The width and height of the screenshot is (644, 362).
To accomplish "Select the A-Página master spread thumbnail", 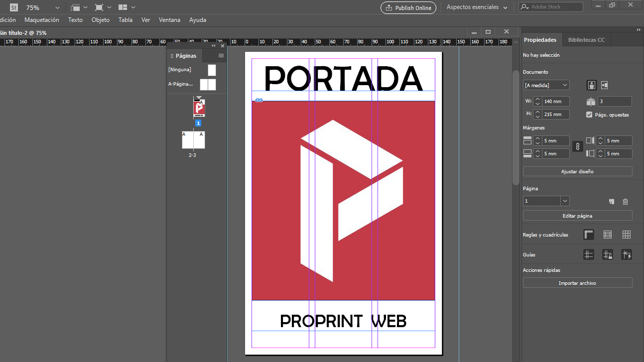I will 208,85.
